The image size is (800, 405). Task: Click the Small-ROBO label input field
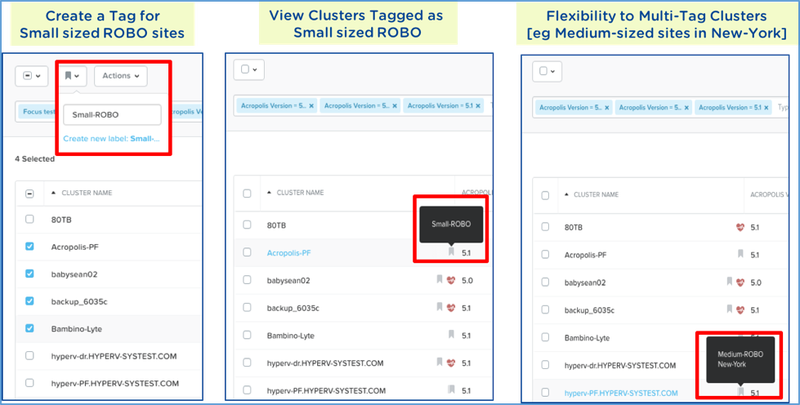click(x=112, y=115)
